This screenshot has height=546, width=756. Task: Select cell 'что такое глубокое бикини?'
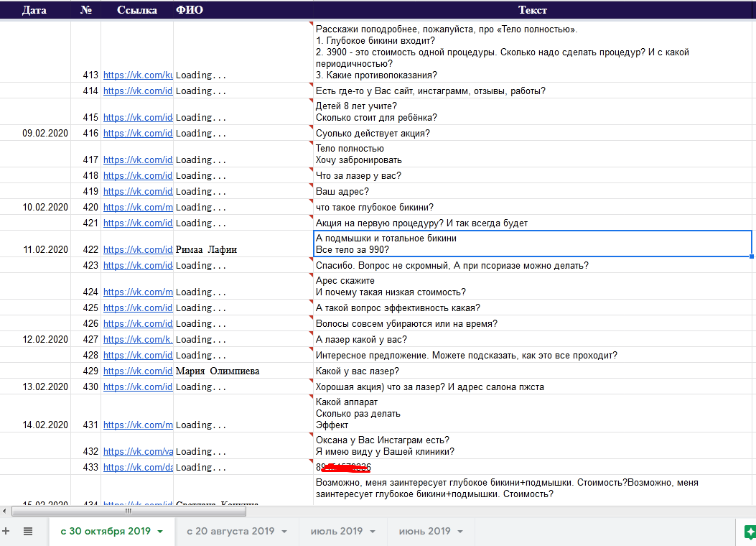533,208
